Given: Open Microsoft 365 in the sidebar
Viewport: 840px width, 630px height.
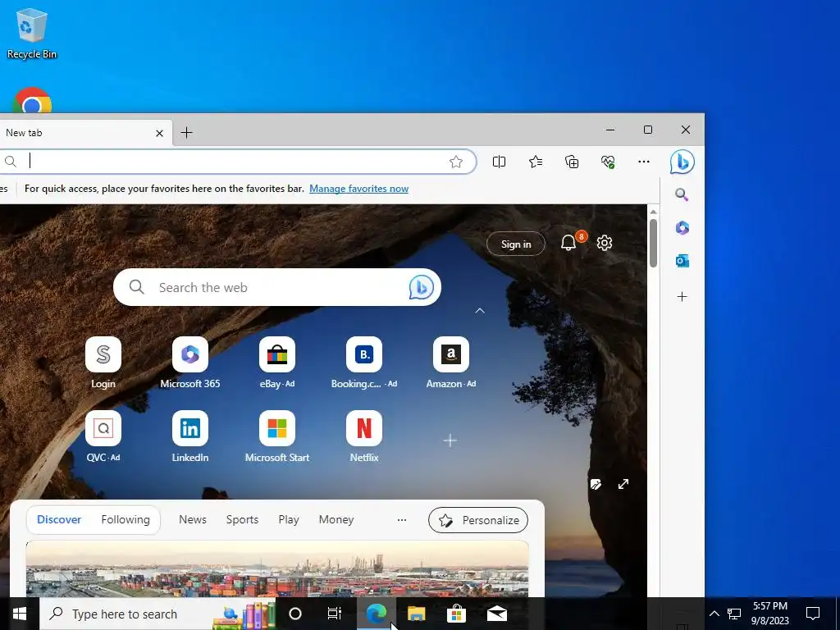Looking at the screenshot, I should [x=682, y=228].
